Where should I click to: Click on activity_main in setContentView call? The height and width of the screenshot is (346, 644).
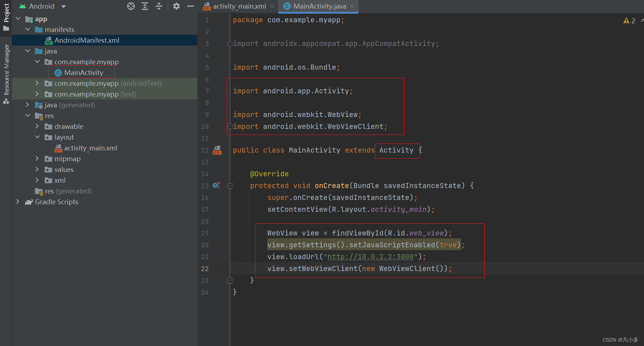(x=399, y=209)
